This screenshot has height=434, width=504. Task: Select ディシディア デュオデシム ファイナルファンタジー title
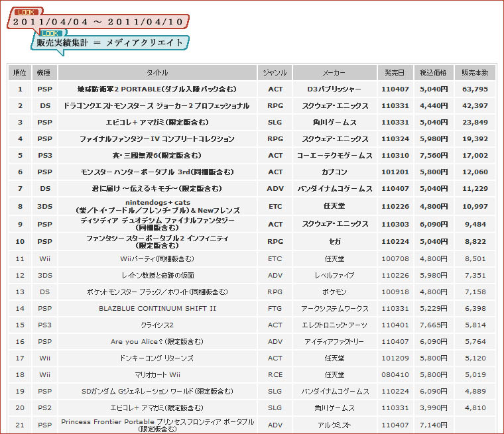pos(158,224)
